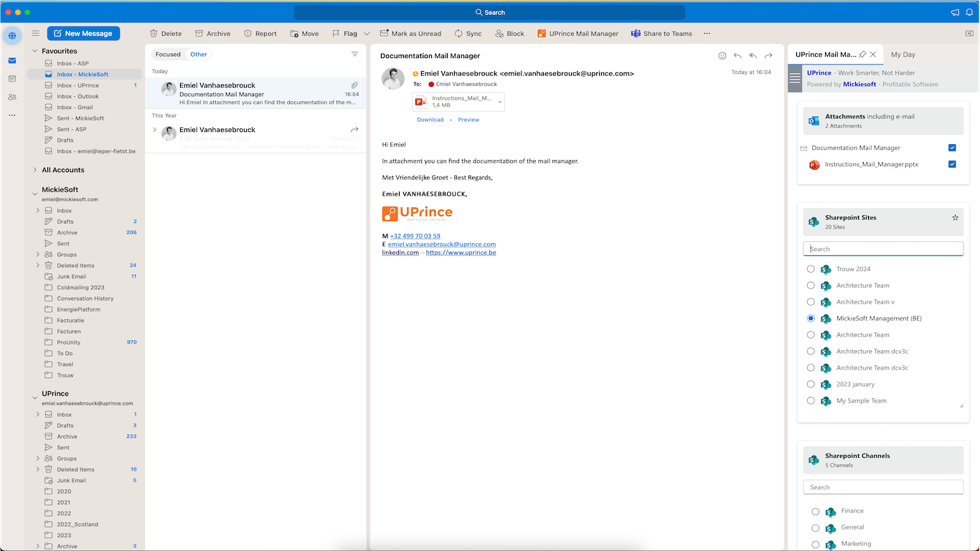Uncheck the Documentation Mail Manager attachment checkbox
Image resolution: width=980 pixels, height=551 pixels.
[x=952, y=148]
